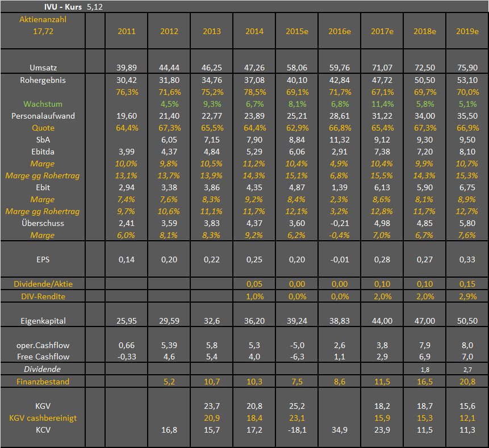Click Rohergebnis value 37,08

coord(254,80)
